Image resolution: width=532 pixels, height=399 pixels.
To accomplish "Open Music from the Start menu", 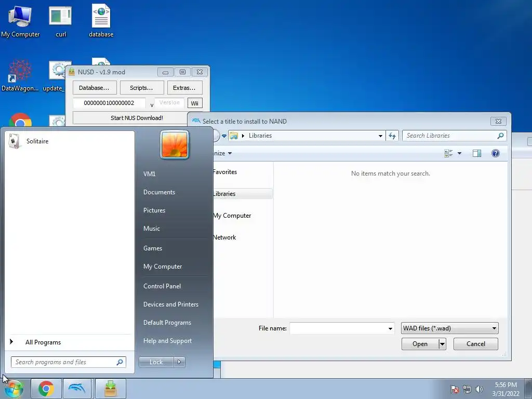I will 151,229.
